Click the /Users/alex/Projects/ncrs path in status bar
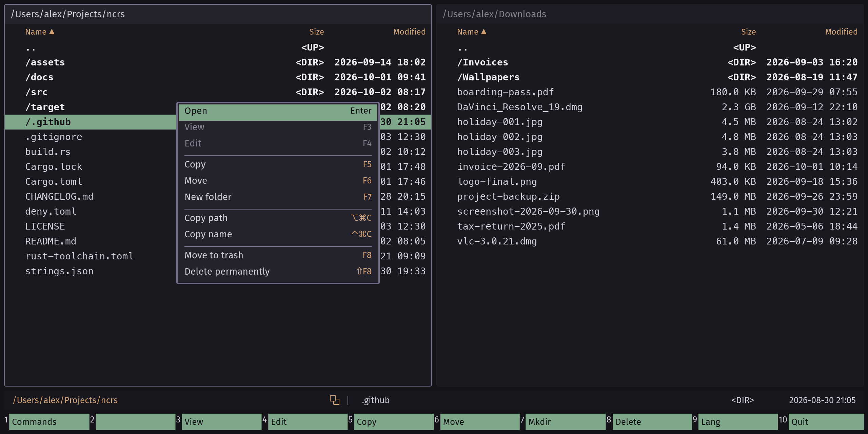The height and width of the screenshot is (434, 868). (x=65, y=400)
